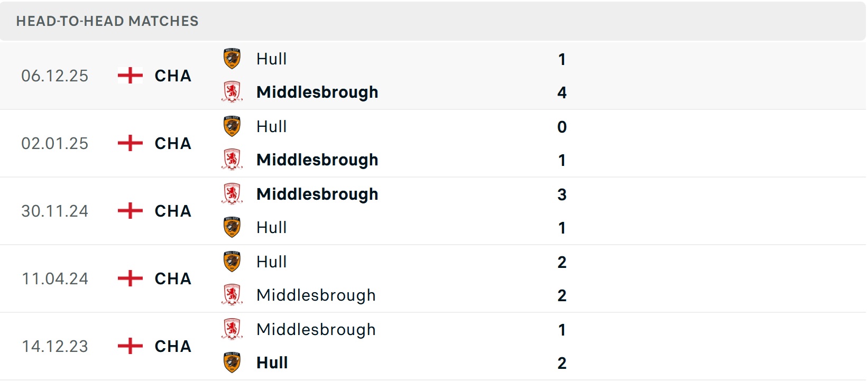Click Middlesbrough crest in 06.12.25 match
The width and height of the screenshot is (868, 381).
click(232, 92)
